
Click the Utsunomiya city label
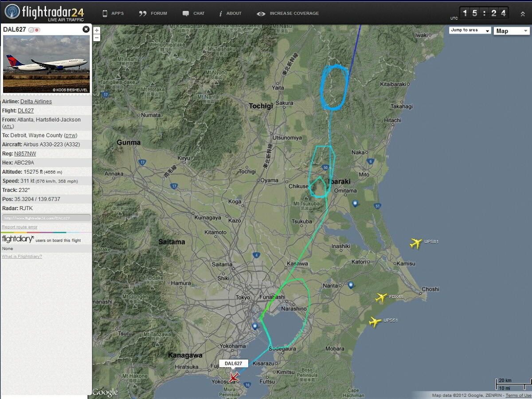pyautogui.click(x=287, y=137)
